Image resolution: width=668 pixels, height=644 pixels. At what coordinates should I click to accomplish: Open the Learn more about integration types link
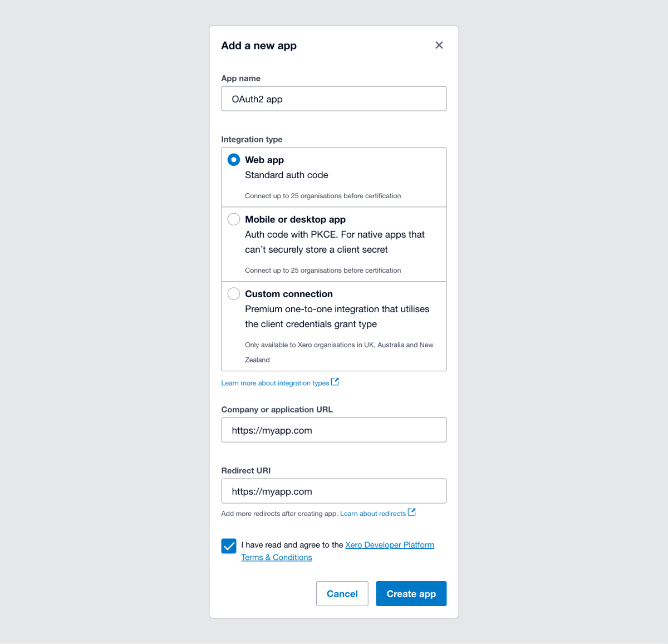275,383
